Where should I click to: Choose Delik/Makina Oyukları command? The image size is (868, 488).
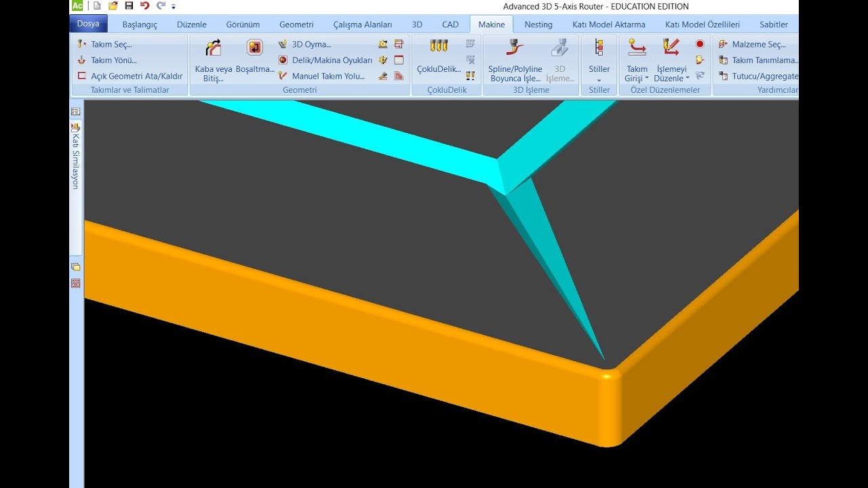click(x=325, y=60)
